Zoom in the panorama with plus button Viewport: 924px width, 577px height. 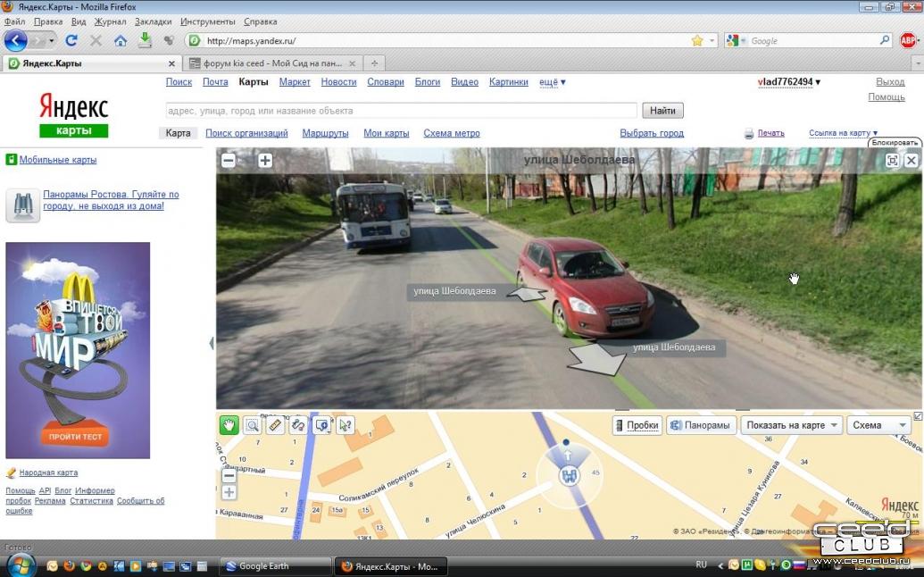tap(265, 160)
